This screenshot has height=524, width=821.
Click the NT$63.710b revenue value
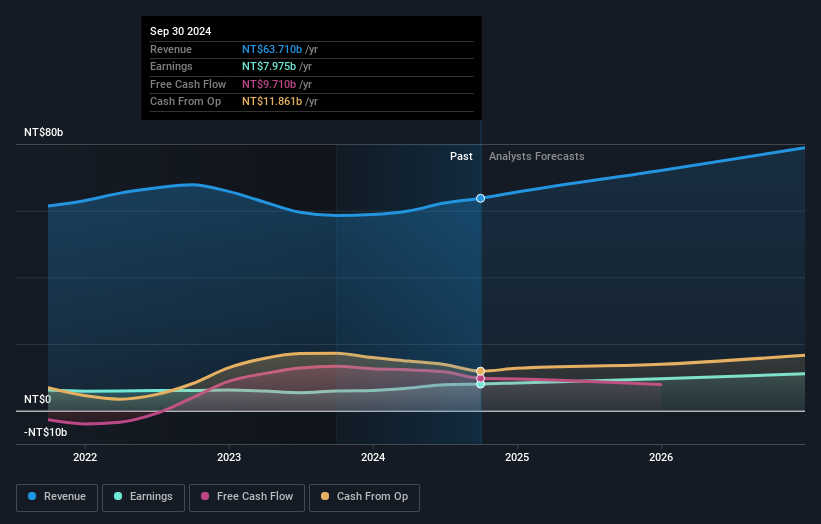tap(272, 49)
